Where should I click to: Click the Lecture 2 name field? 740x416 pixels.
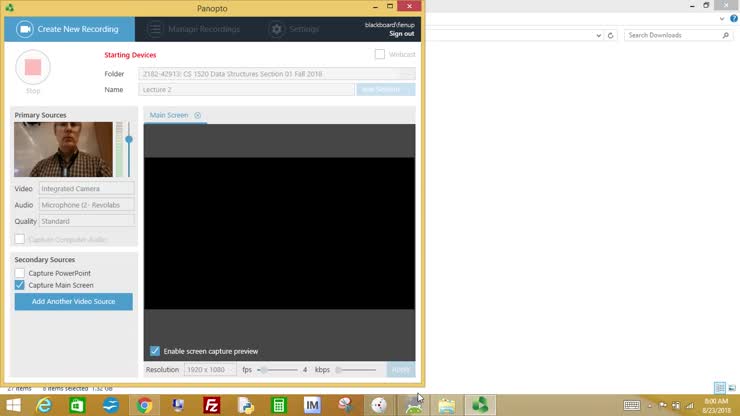click(x=246, y=90)
